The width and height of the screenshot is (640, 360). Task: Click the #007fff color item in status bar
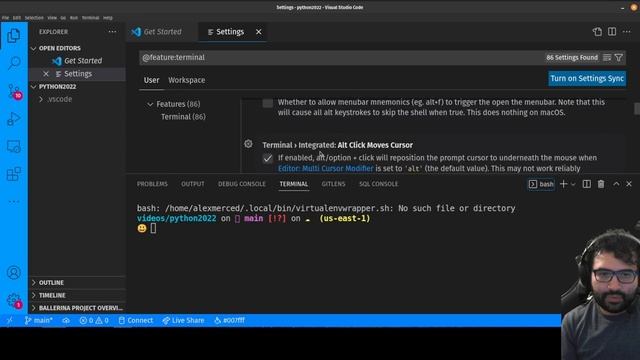229,320
